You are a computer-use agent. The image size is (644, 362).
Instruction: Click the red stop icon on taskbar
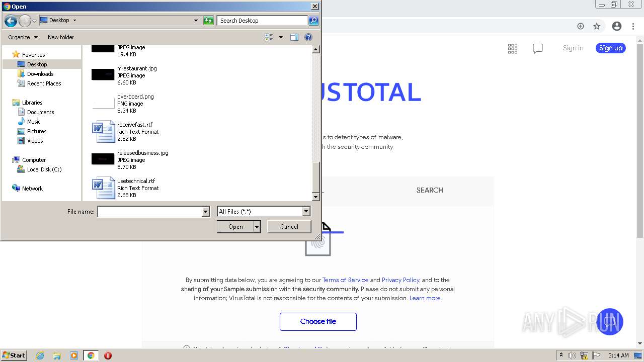click(x=108, y=355)
